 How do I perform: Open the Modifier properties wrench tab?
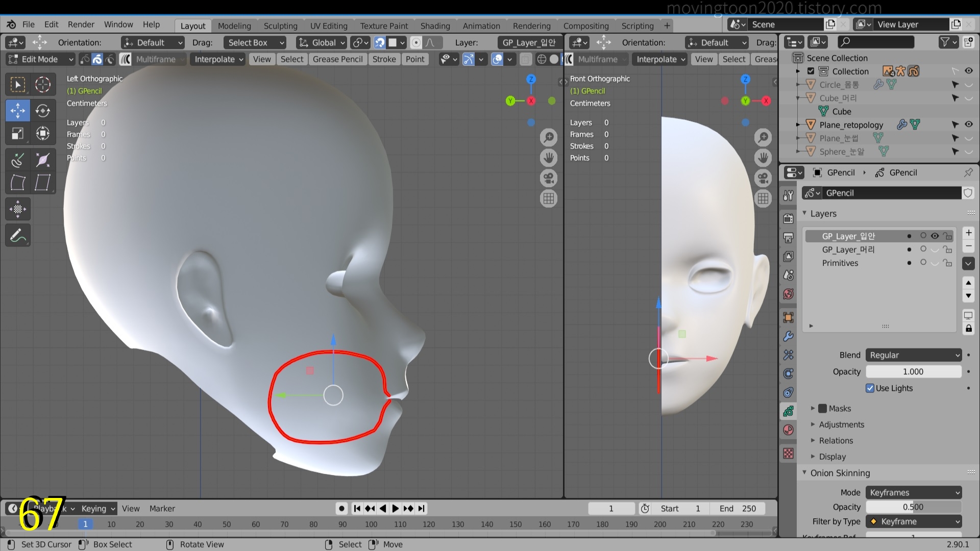pos(788,336)
